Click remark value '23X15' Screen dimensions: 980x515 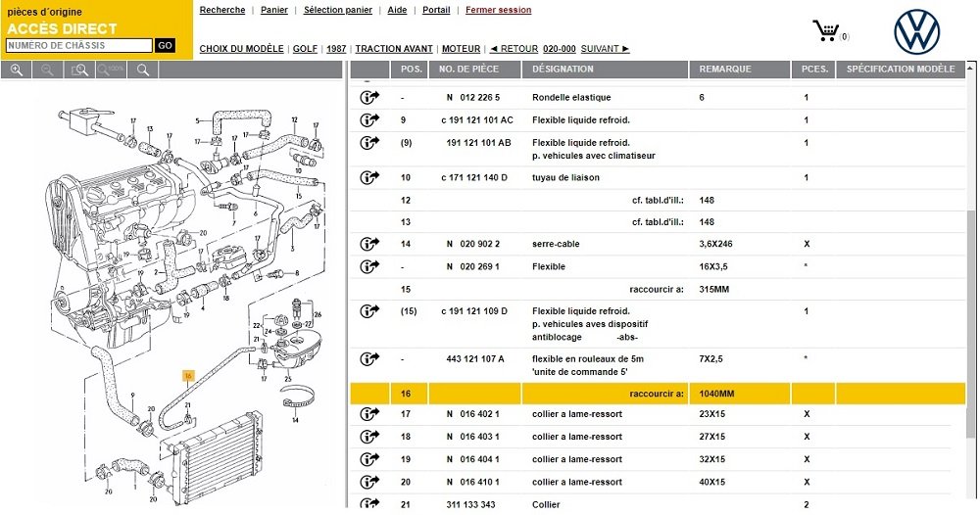tap(711, 413)
